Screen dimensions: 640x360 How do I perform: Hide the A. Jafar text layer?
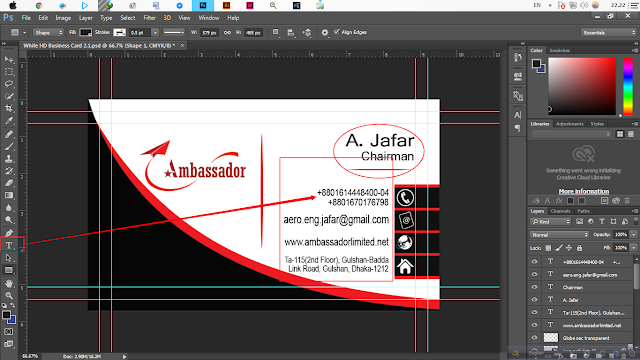pos(534,300)
